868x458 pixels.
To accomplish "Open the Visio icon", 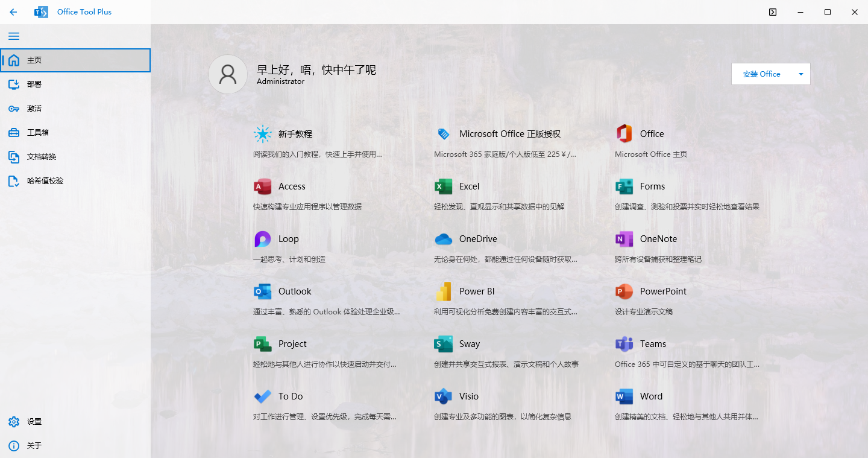I will coord(443,397).
